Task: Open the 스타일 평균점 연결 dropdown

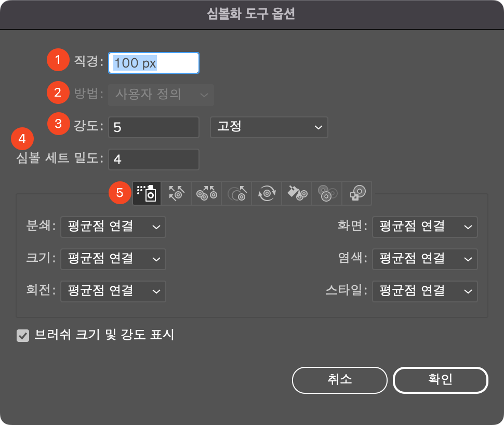Action: click(x=425, y=291)
